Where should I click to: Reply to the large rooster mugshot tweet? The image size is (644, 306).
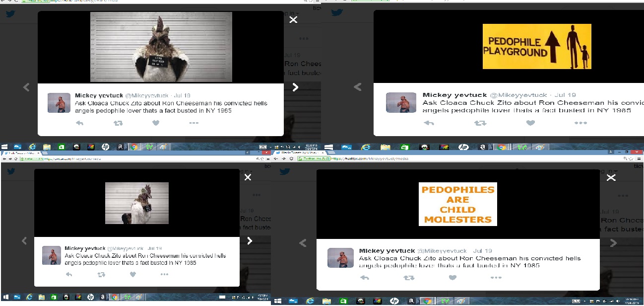80,123
